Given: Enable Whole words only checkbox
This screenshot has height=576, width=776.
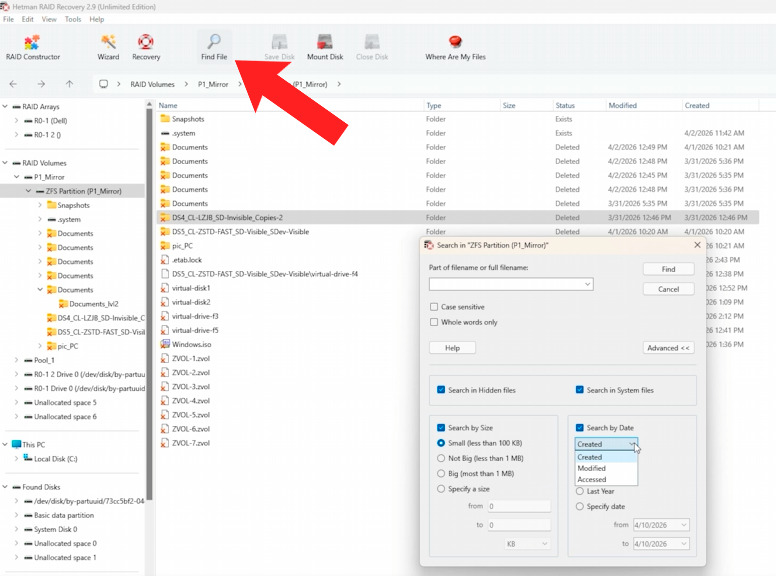Looking at the screenshot, I should tap(434, 322).
